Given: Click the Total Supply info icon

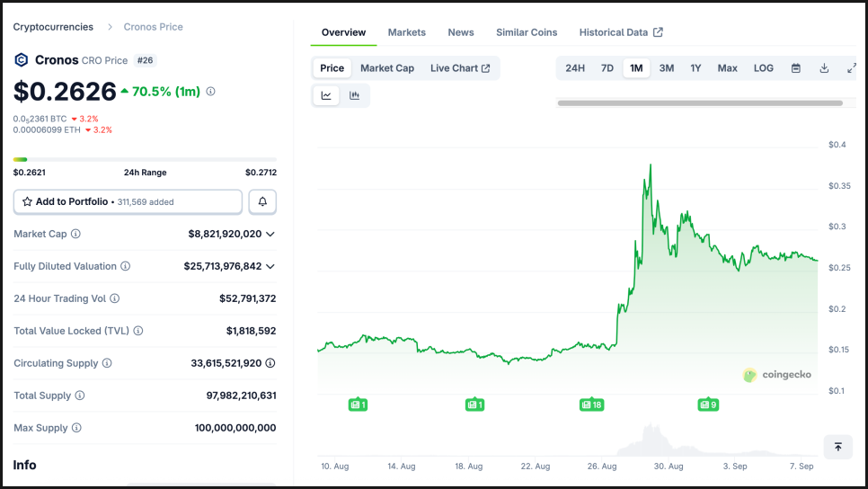Looking at the screenshot, I should [x=80, y=396].
